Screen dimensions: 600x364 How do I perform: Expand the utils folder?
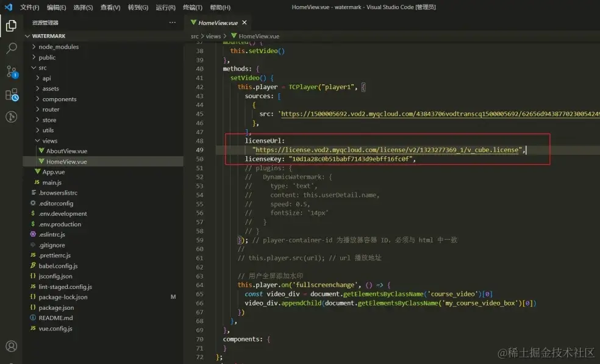(38, 130)
